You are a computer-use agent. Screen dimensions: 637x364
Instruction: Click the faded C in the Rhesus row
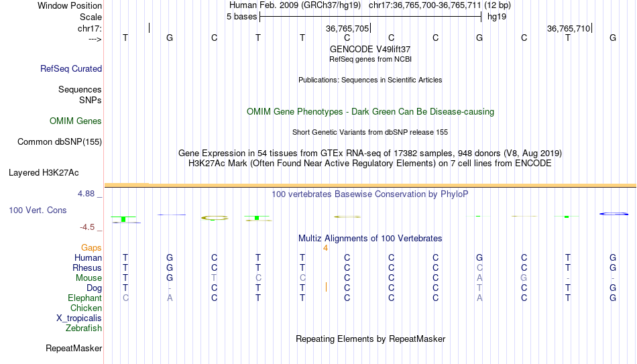(x=480, y=268)
